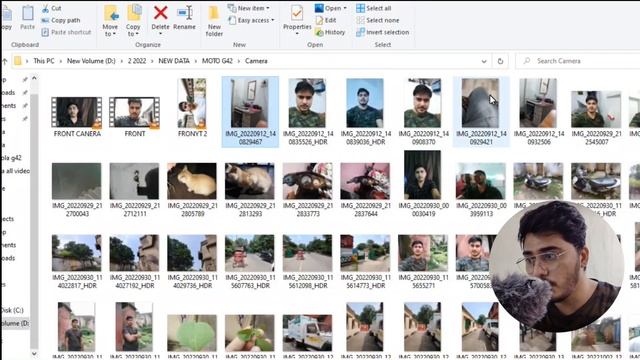Click Copy path in the ribbon
Screen dimensions: 640x360
click(x=61, y=20)
